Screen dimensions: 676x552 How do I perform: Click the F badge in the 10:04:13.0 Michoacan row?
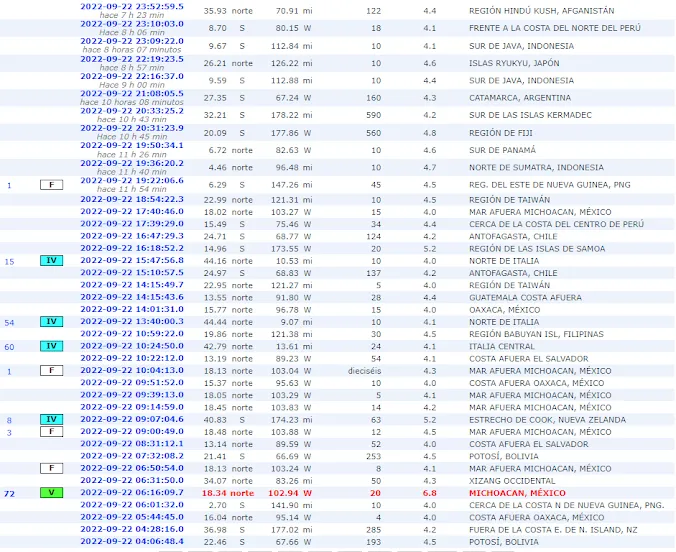[51, 370]
